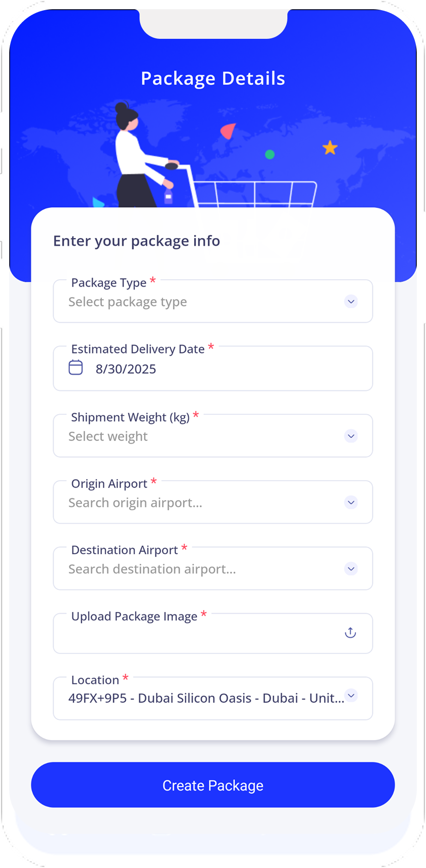The image size is (426, 868).
Task: Click the calendar icon beside the delivery date
Action: (x=76, y=368)
